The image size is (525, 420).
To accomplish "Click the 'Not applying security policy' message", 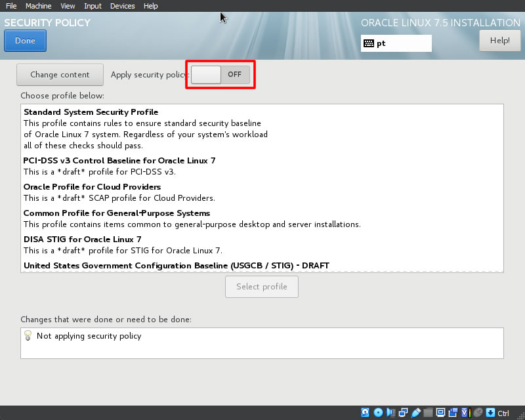I will pos(89,335).
